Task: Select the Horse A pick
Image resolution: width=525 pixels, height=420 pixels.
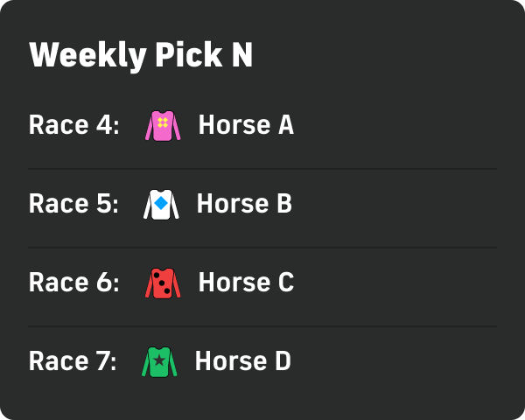Action: (x=246, y=125)
